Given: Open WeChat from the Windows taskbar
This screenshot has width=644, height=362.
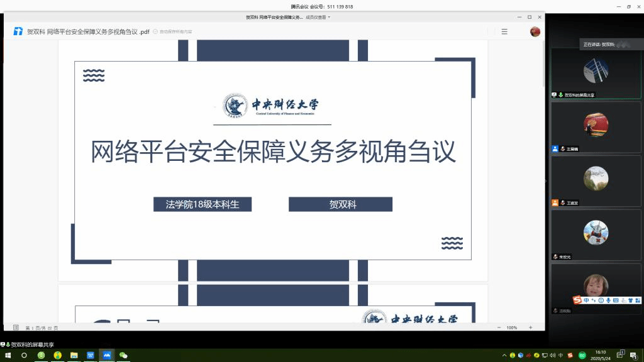Looking at the screenshot, I should [x=123, y=355].
